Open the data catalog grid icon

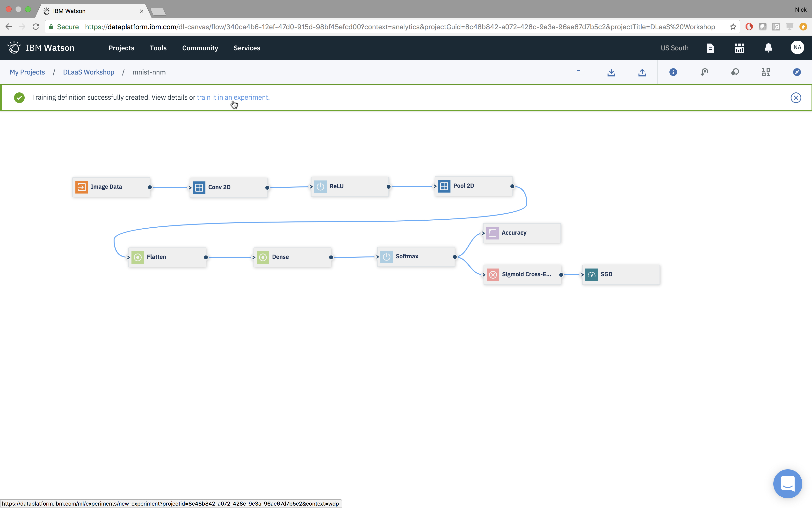[739, 48]
